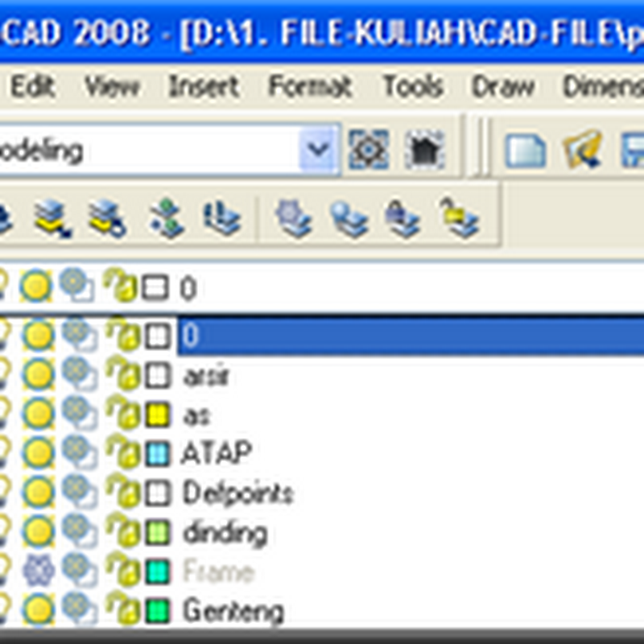Click the My Workspace icon beside the gear
The height and width of the screenshot is (644, 644).
pos(427,149)
